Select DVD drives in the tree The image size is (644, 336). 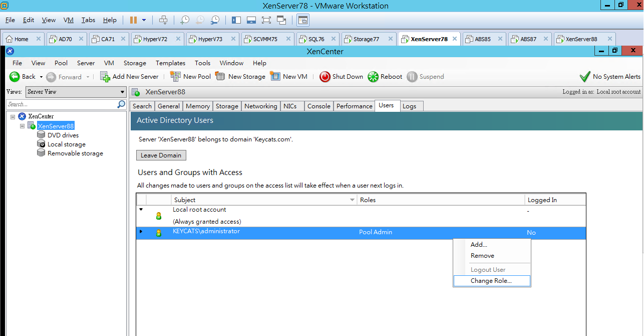click(x=63, y=135)
